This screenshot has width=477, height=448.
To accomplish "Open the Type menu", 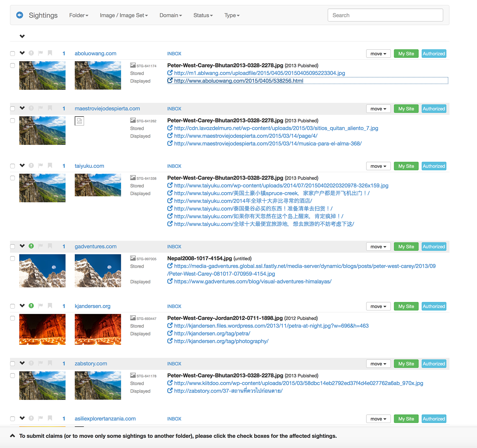I will [x=232, y=15].
